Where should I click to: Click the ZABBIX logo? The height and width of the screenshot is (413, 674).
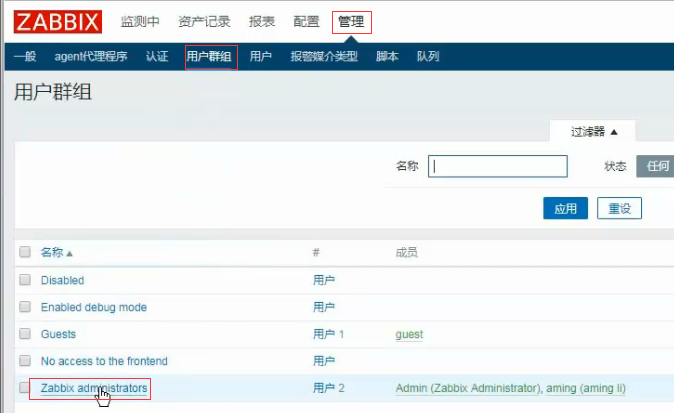[x=58, y=22]
